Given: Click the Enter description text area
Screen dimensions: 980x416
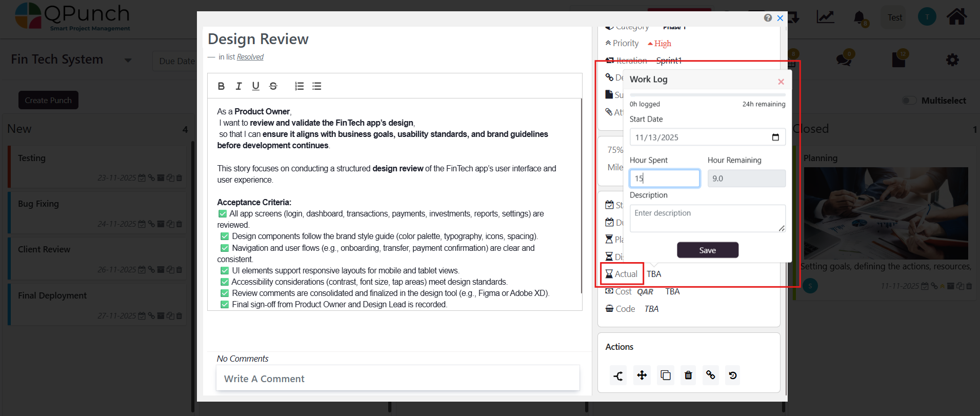Looking at the screenshot, I should point(708,218).
